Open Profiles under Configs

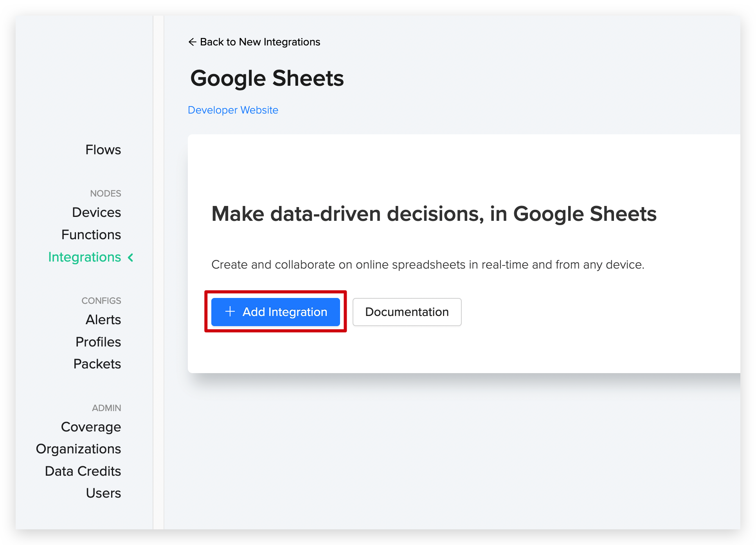[98, 342]
